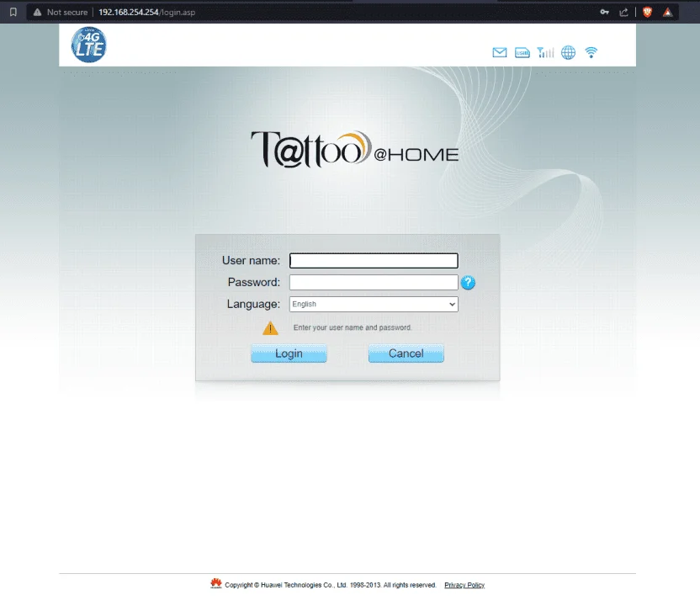Open the Privacy Policy link
This screenshot has height=606, width=700.
click(x=464, y=585)
